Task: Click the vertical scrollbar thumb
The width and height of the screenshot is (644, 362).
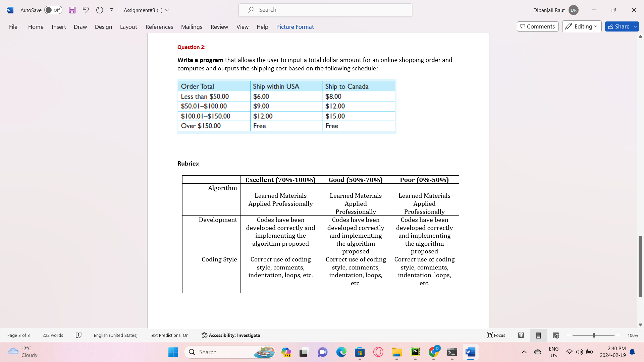Action: [x=640, y=266]
